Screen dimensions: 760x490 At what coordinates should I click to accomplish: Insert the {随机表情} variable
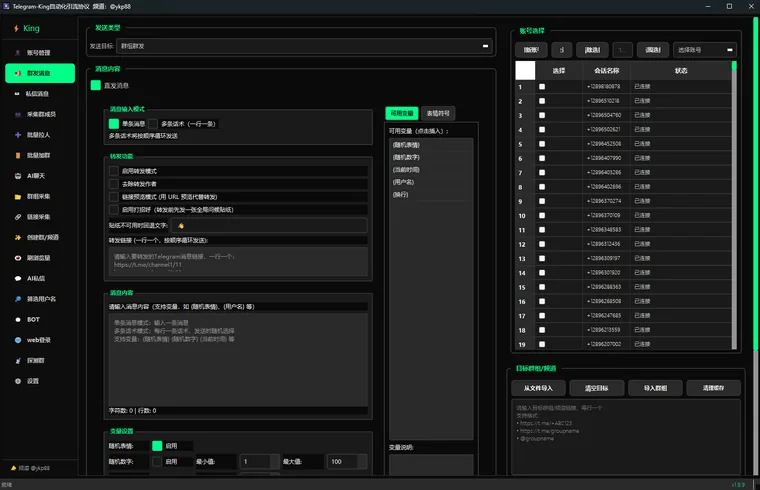pyautogui.click(x=406, y=144)
